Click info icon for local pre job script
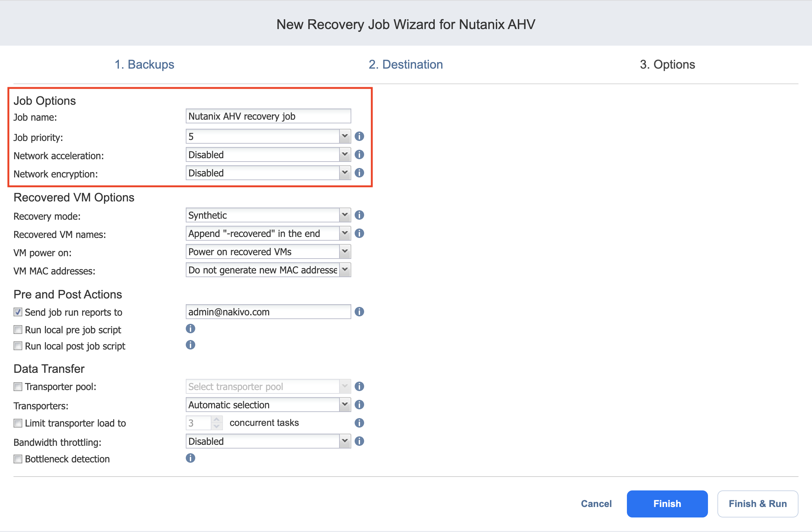 pos(191,329)
